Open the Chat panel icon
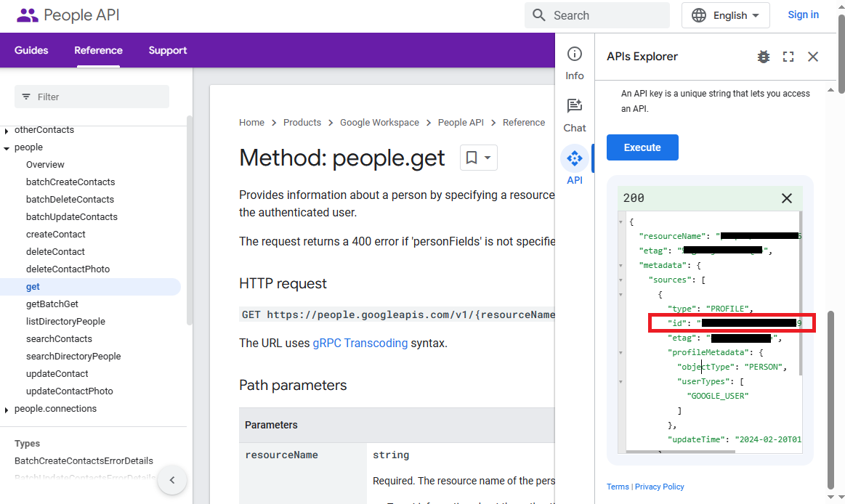The width and height of the screenshot is (845, 504). click(x=575, y=105)
